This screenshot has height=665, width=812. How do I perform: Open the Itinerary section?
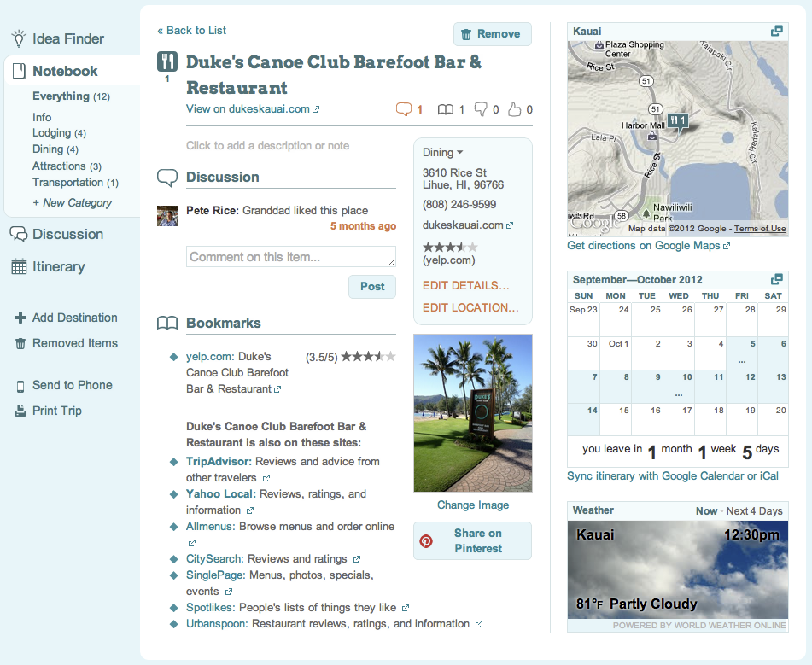(58, 266)
